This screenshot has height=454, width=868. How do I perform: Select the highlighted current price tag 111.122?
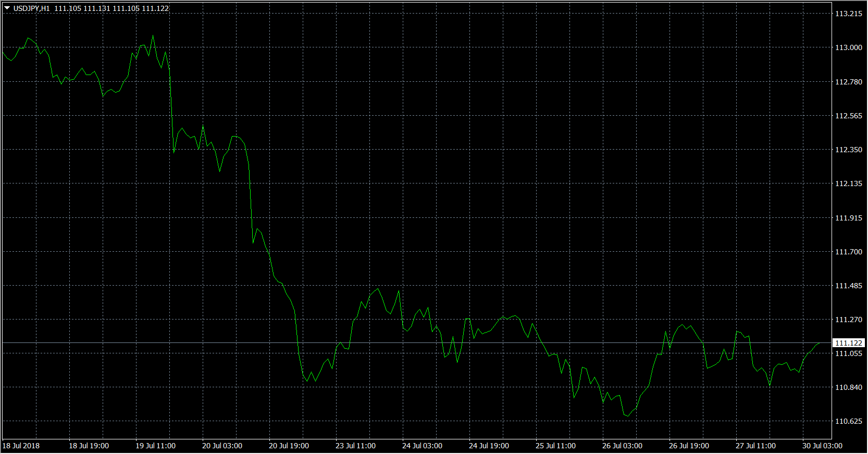tap(849, 343)
